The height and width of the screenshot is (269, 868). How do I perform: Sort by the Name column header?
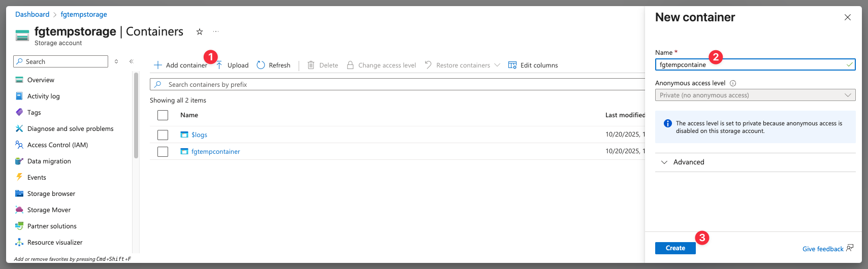[x=189, y=115]
